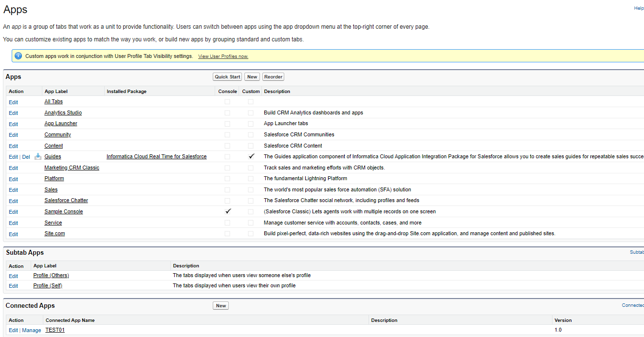
Task: Click 'The fundamental Lightning Platform' description
Action: pos(305,178)
